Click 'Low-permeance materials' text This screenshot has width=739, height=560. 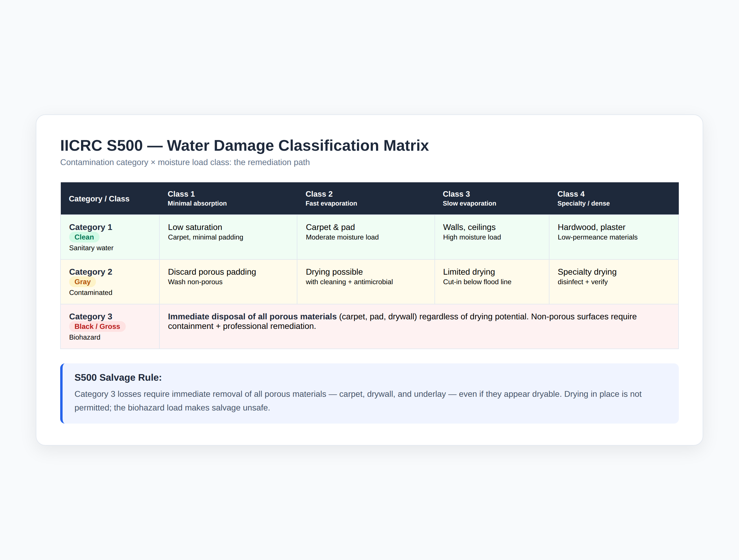tap(597, 237)
